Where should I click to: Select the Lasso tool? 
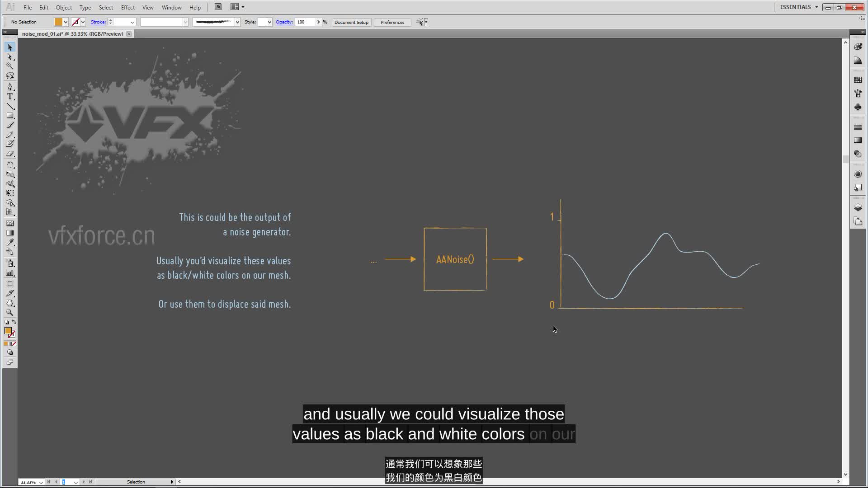10,76
